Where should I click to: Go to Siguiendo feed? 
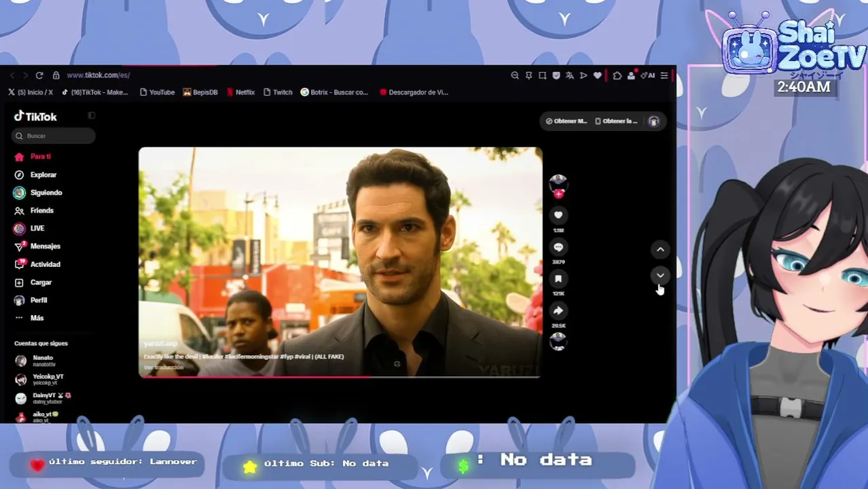point(38,193)
